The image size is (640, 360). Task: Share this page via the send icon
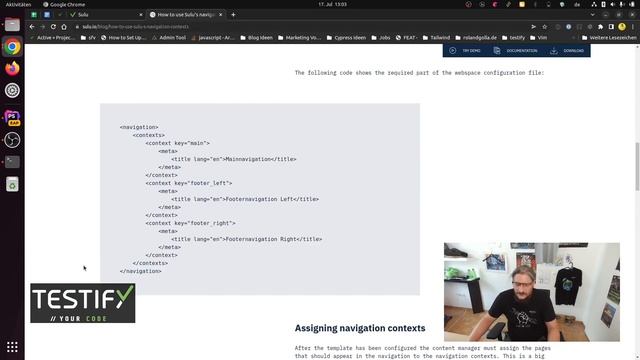pos(533,27)
